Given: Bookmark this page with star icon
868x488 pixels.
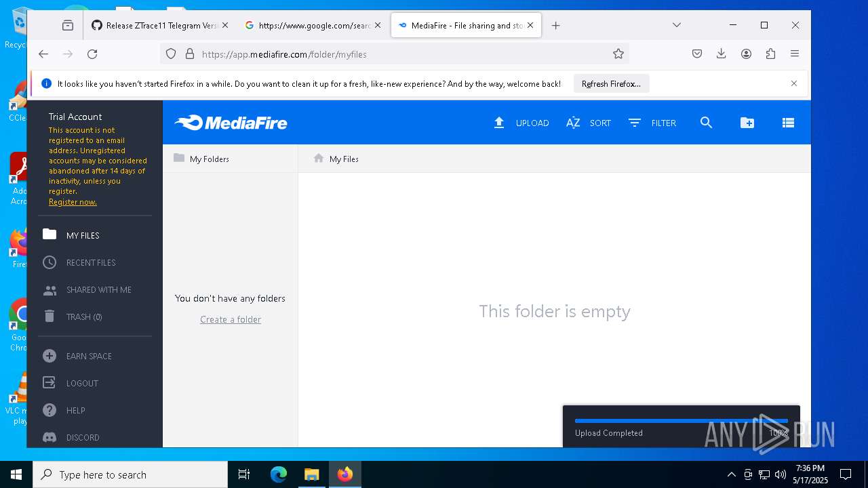Looking at the screenshot, I should tap(618, 54).
